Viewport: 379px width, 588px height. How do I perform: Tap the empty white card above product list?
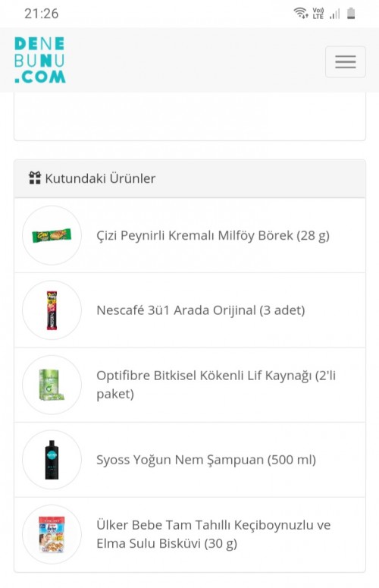pyautogui.click(x=189, y=117)
